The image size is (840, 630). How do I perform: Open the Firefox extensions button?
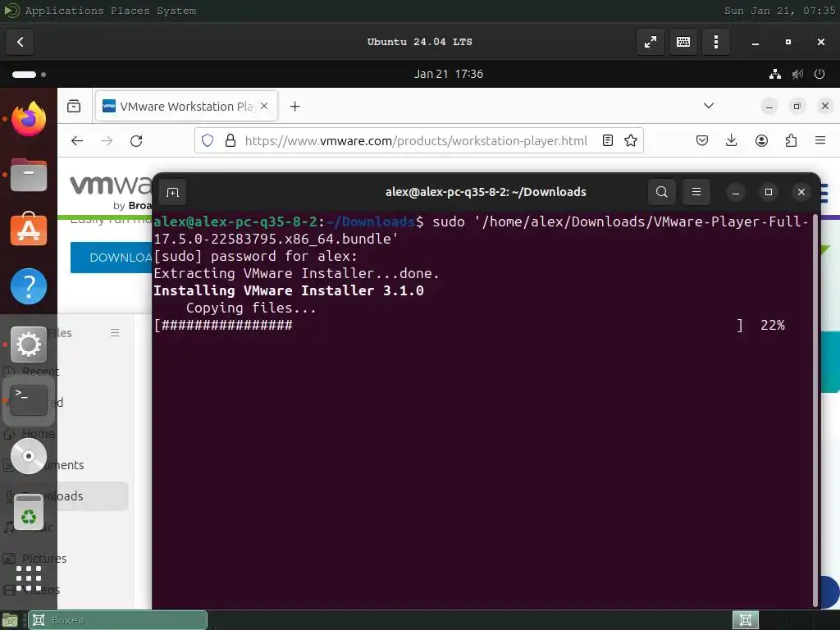coord(791,140)
